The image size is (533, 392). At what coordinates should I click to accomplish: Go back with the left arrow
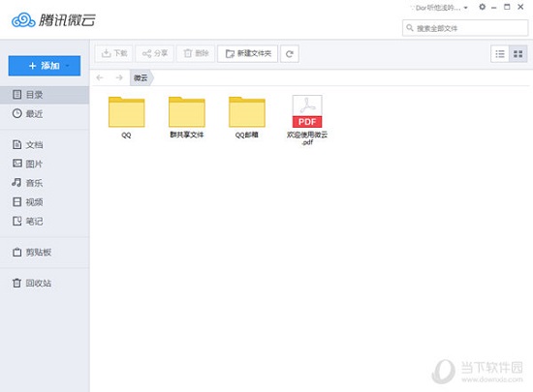[x=100, y=77]
